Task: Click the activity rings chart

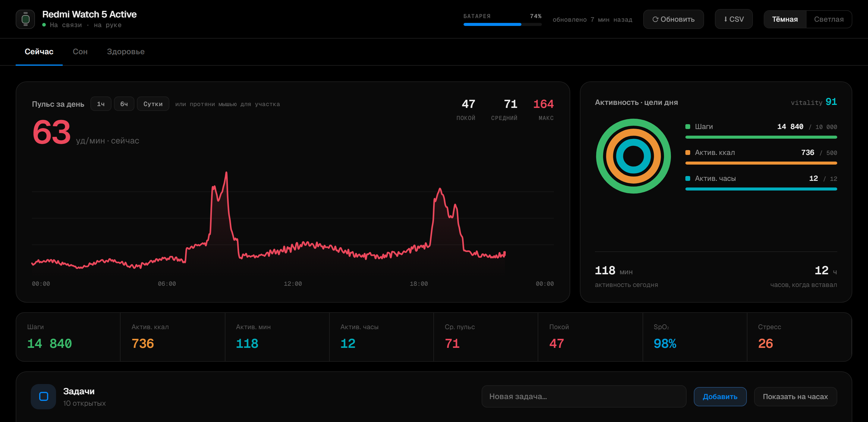Action: 633,156
